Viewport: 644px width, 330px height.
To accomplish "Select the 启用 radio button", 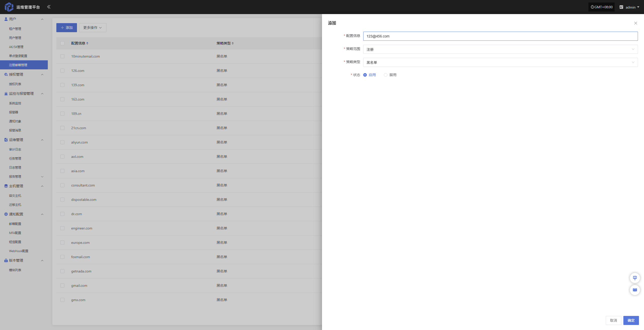I will 365,75.
